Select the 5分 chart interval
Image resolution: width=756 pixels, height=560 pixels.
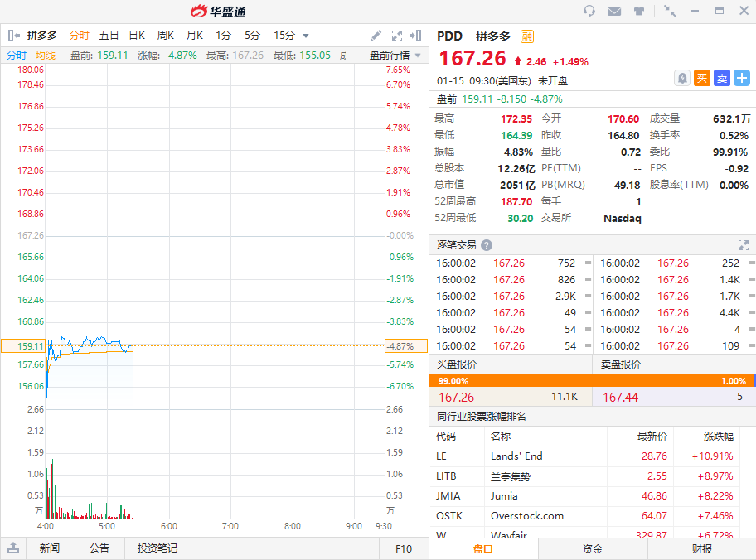click(252, 35)
